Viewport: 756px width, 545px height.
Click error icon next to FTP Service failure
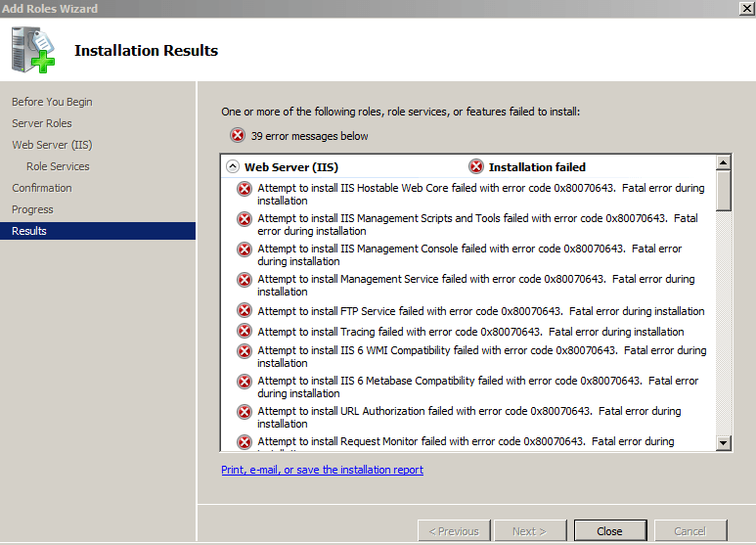tap(245, 311)
